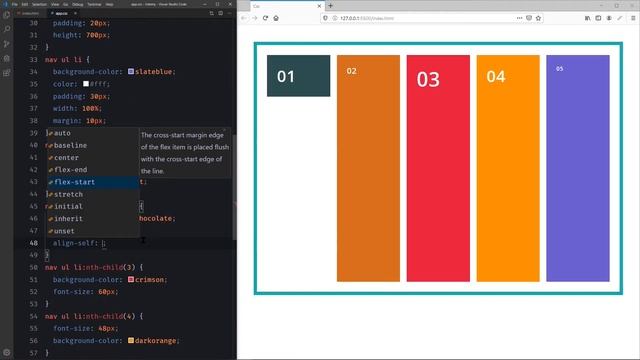Click the crimson color swatch
The width and height of the screenshot is (640, 360).
(x=131, y=280)
